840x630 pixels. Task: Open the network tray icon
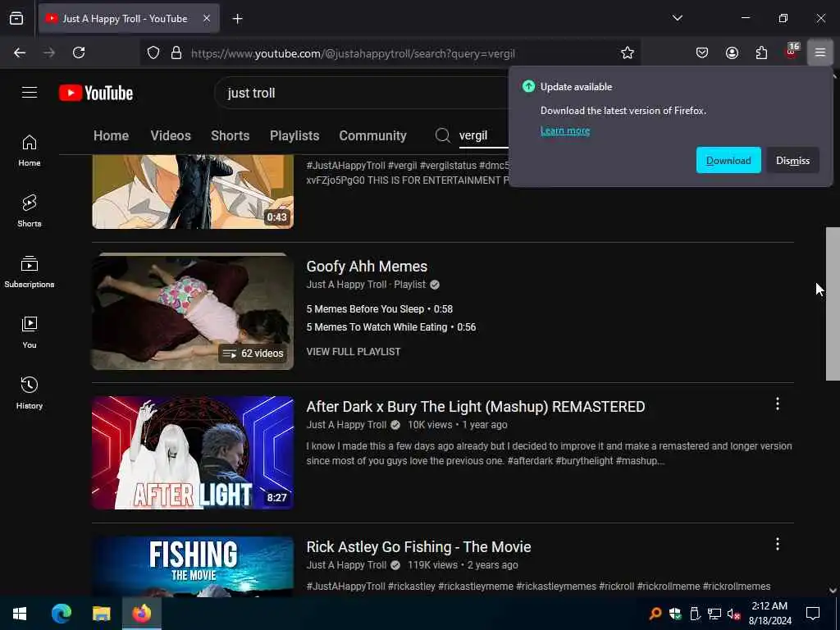click(x=714, y=614)
